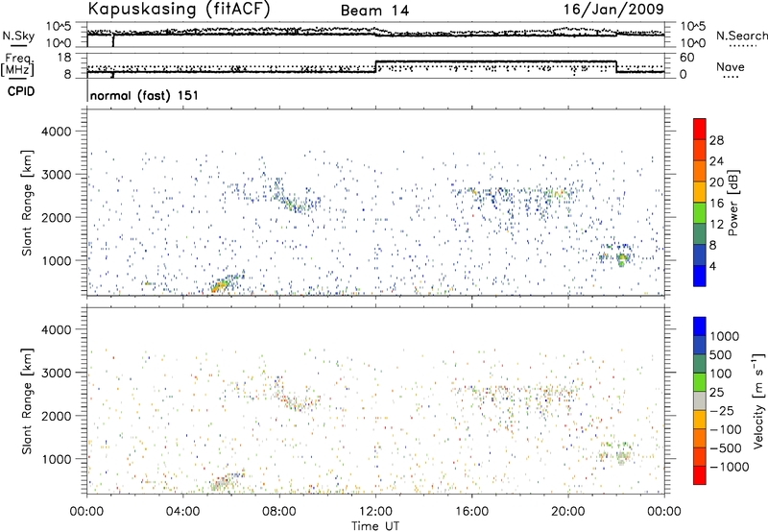The height and width of the screenshot is (532, 768).
Task: Click the power panel Slant Range [km] label
Action: 28,203
